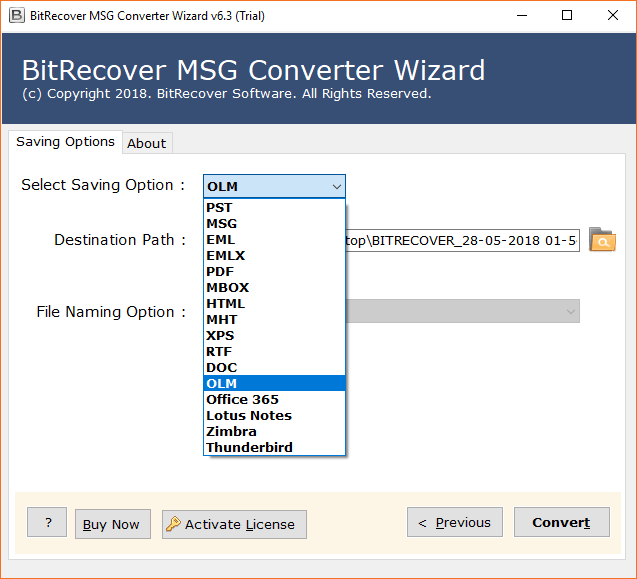Open the About tab

point(147,143)
